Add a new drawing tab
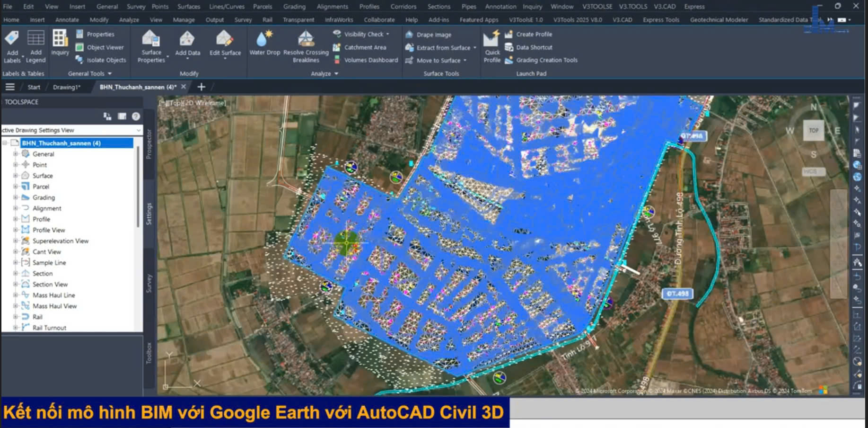The width and height of the screenshot is (868, 428). point(201,87)
